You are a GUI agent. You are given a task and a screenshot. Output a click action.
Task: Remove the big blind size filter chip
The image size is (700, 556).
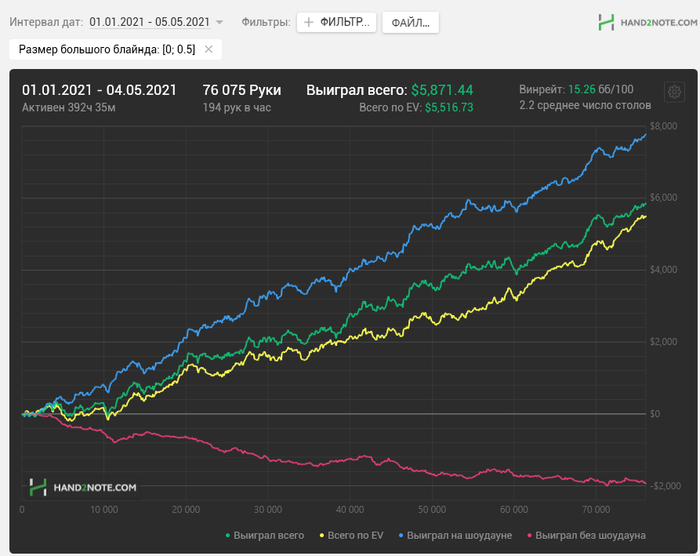(208, 49)
